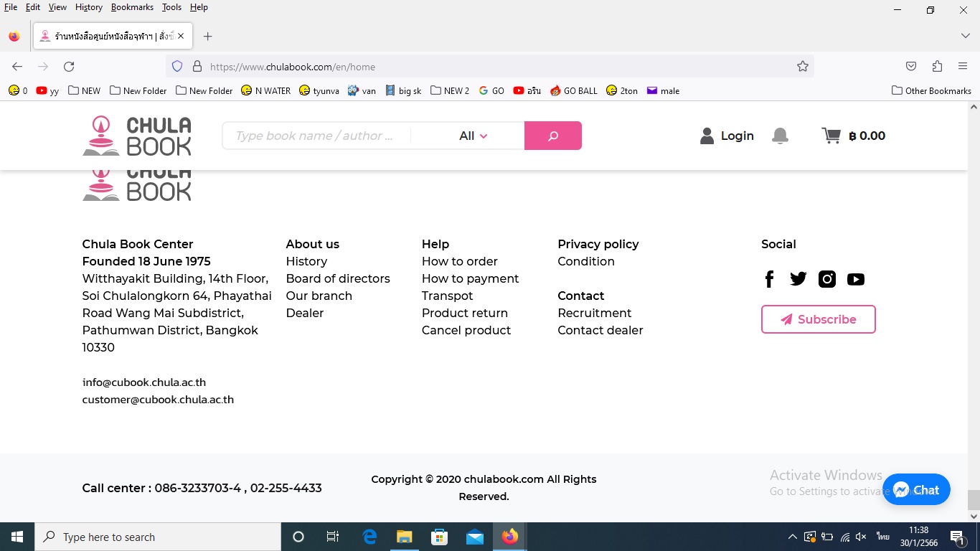View site security padlock info

(197, 67)
